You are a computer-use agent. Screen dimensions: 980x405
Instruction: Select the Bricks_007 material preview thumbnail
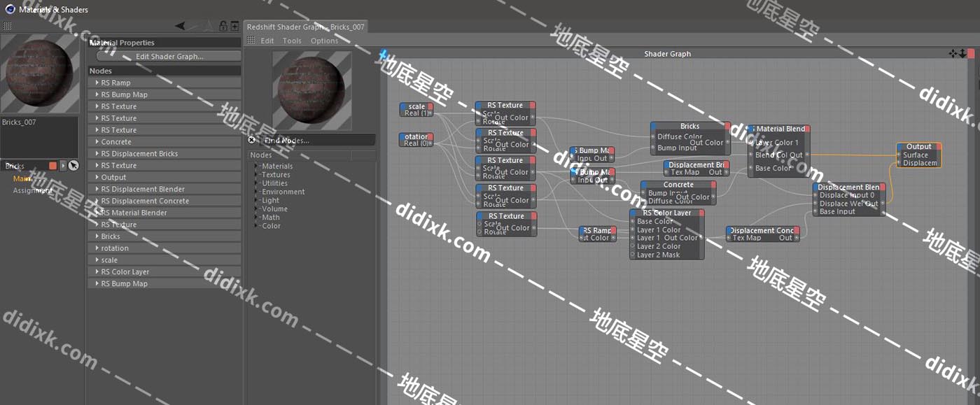click(40, 74)
